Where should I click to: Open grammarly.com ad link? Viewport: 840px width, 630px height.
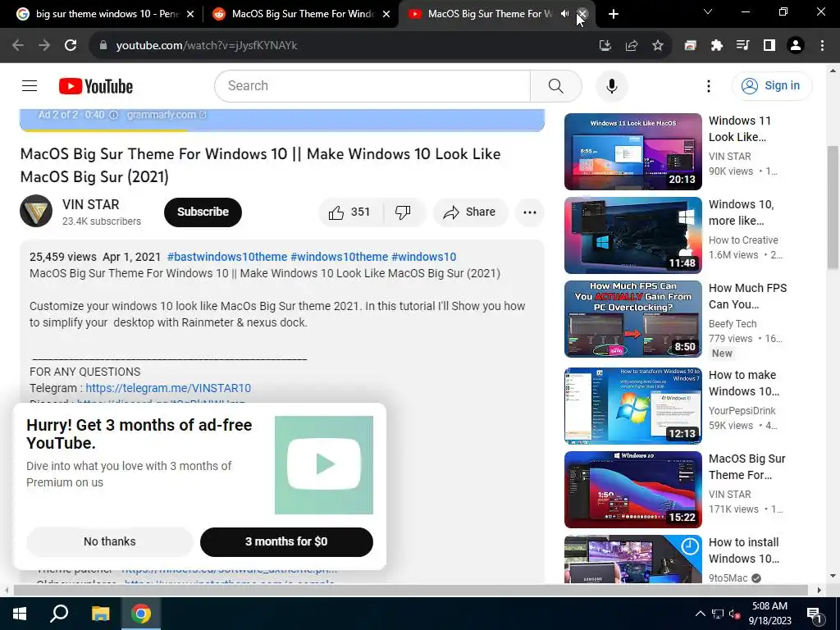pyautogui.click(x=166, y=115)
